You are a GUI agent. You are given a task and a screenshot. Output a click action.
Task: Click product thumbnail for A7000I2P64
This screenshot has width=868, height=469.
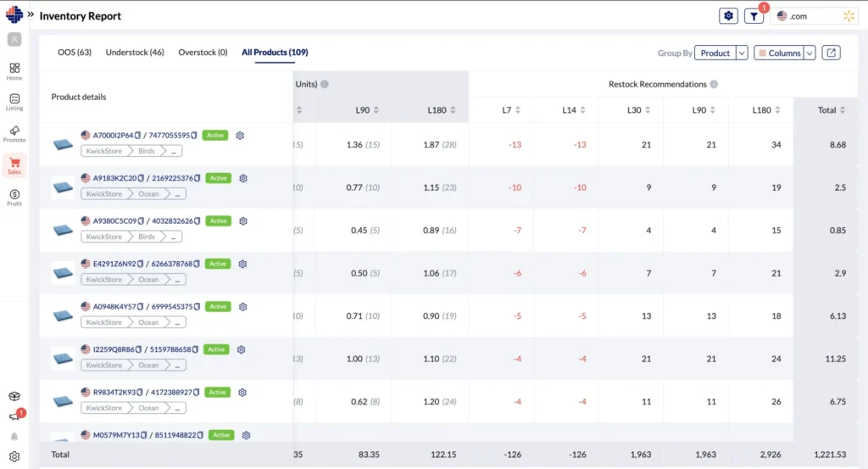point(63,144)
